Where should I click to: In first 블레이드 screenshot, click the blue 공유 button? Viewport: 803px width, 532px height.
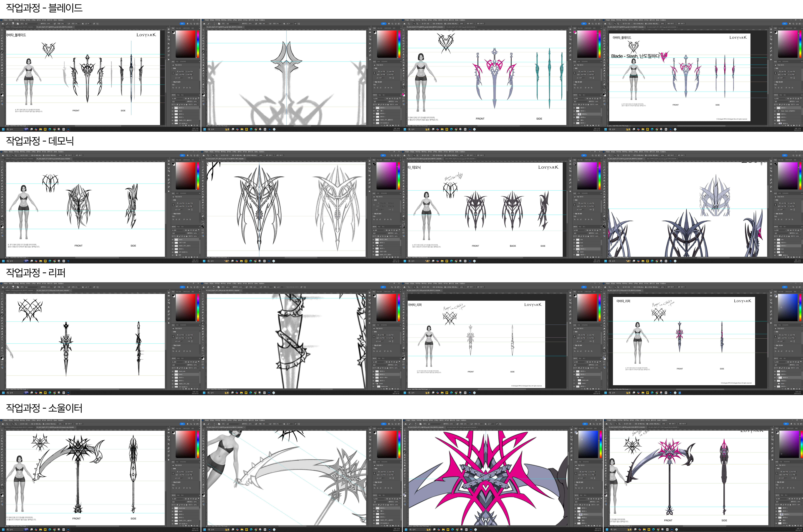[x=183, y=24]
